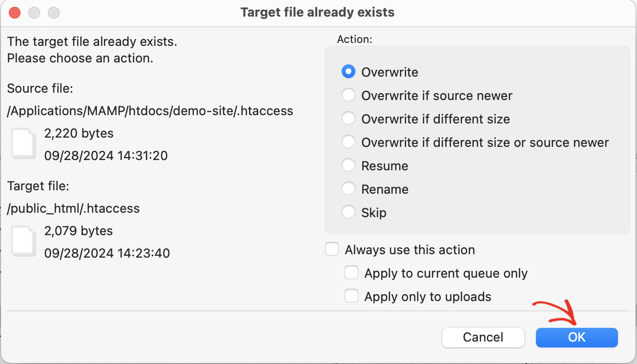Click the Please choose an action text

click(80, 58)
